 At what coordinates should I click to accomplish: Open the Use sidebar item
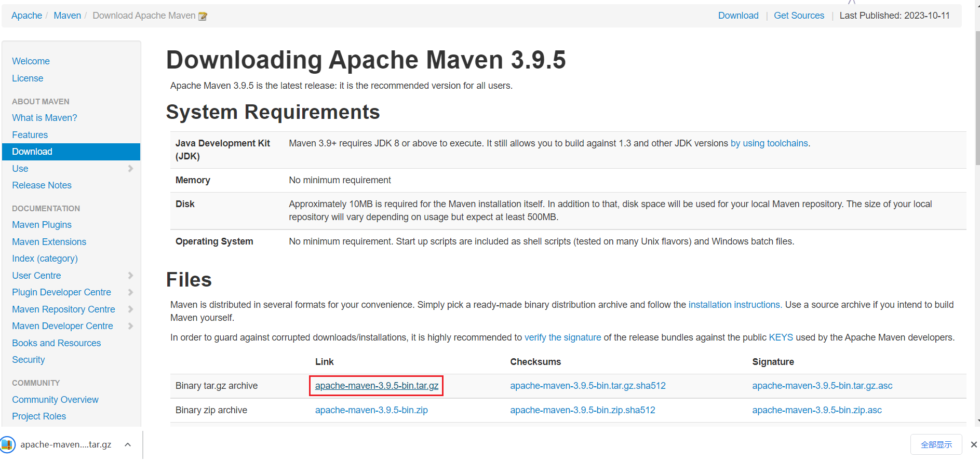[20, 169]
